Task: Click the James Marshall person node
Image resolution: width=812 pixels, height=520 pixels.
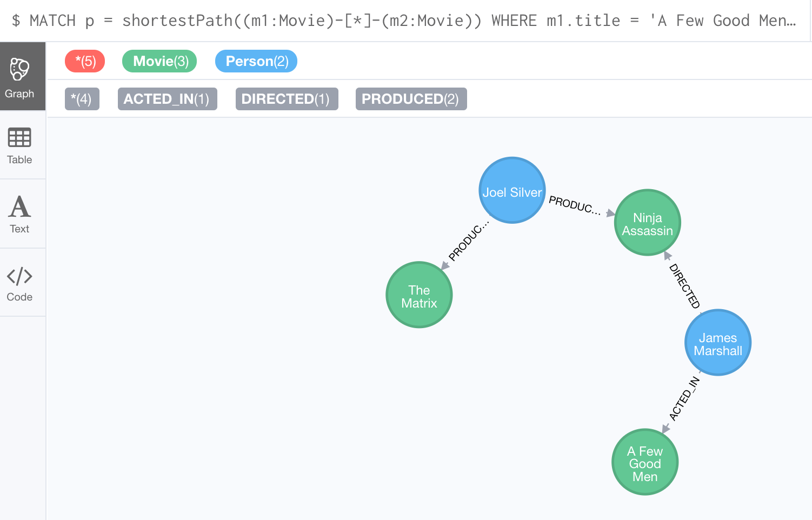Action: [718, 342]
